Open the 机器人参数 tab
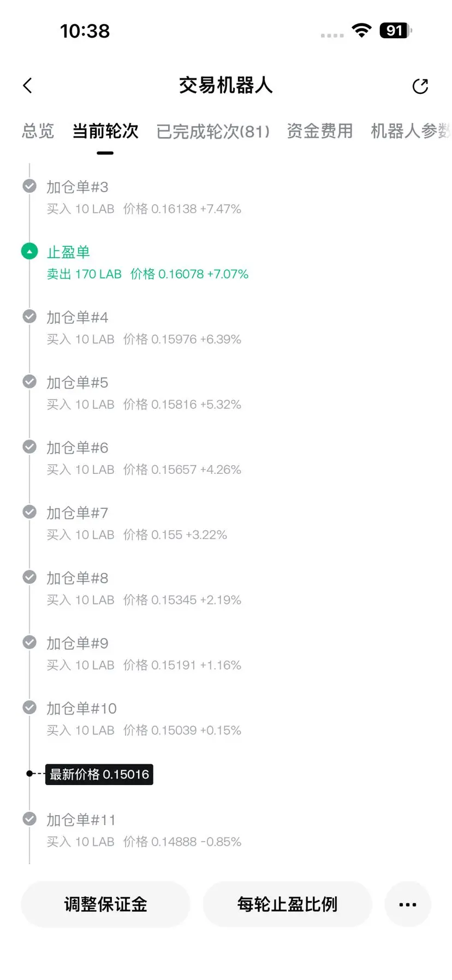Image resolution: width=452 pixels, height=980 pixels. tap(411, 131)
